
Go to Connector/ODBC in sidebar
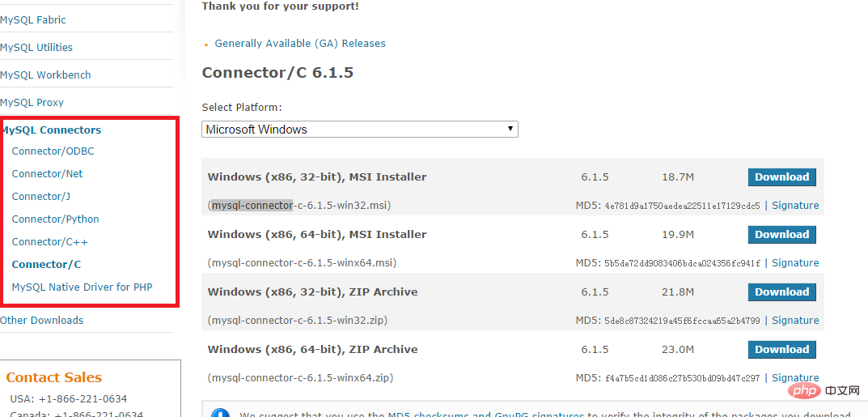[53, 151]
